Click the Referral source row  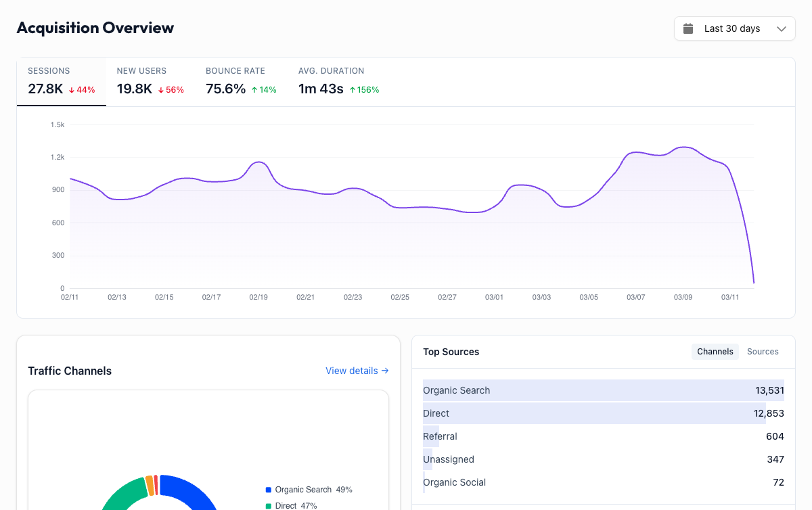tap(603, 436)
